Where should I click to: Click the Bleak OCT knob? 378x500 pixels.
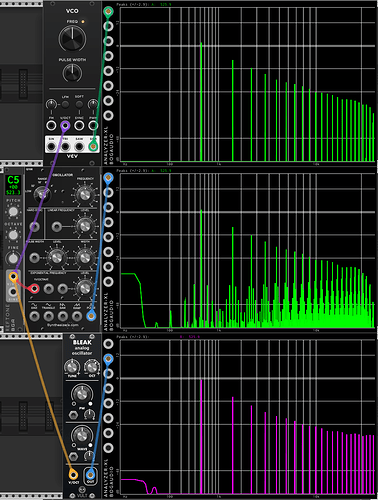92,367
